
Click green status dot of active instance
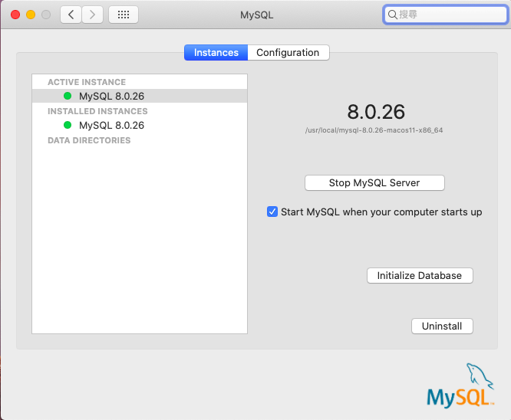click(68, 96)
